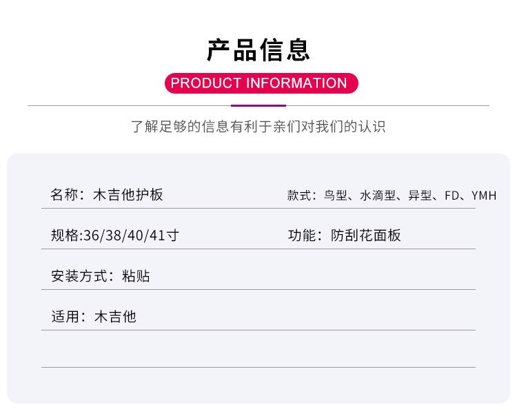Image resolution: width=517 pixels, height=420 pixels.
Task: Click the 功能: 防刮花面板 text
Action: point(344,235)
